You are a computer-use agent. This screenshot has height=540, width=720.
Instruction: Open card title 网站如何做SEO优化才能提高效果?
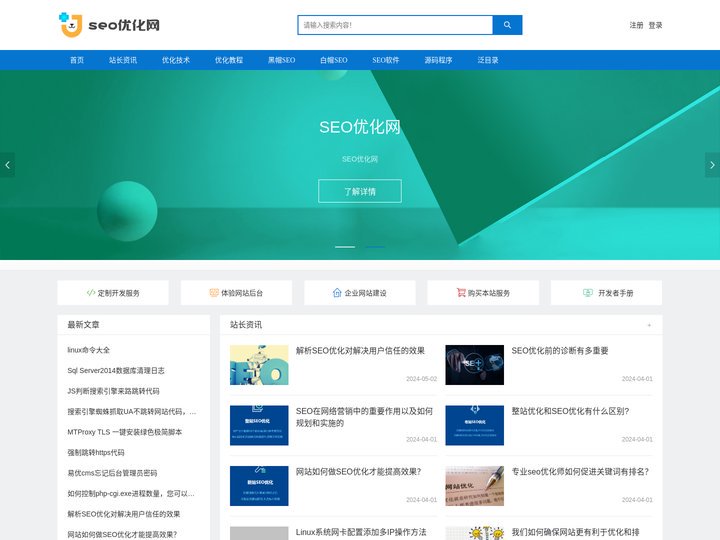click(x=358, y=472)
